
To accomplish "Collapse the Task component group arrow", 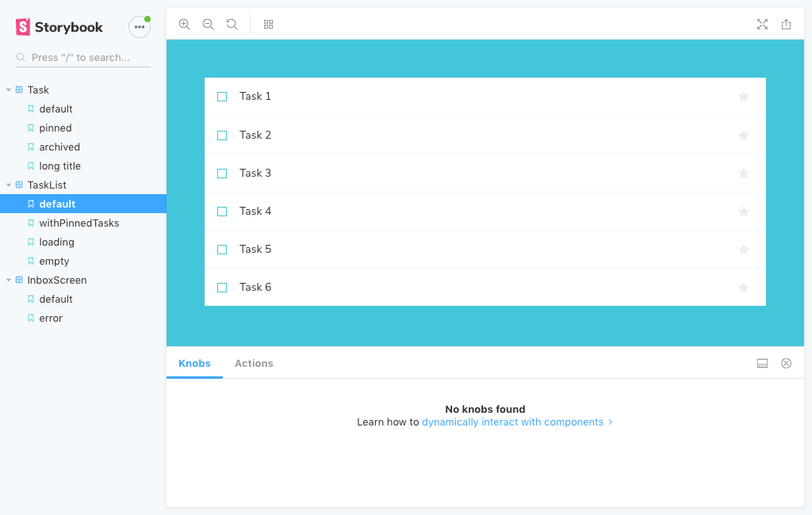I will click(8, 90).
